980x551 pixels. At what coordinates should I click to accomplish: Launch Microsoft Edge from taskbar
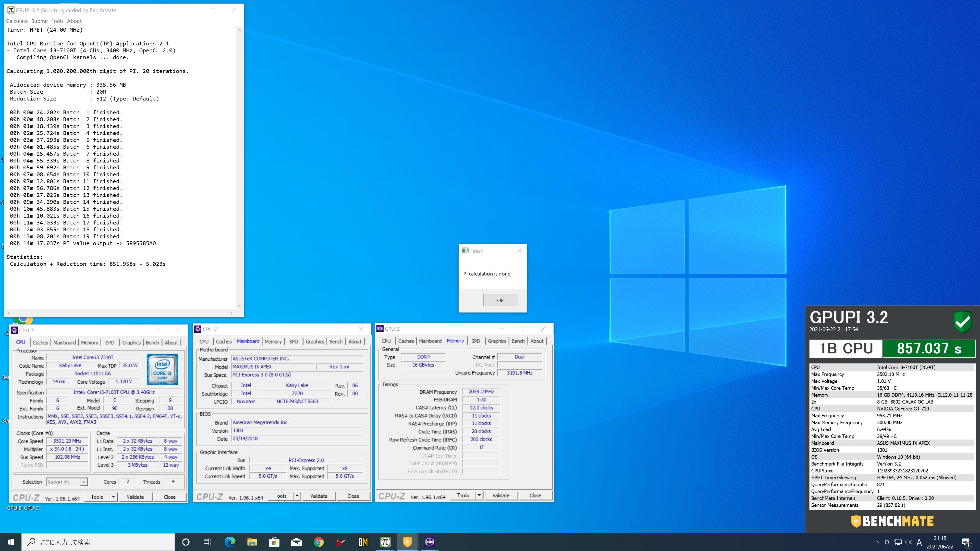(x=230, y=542)
